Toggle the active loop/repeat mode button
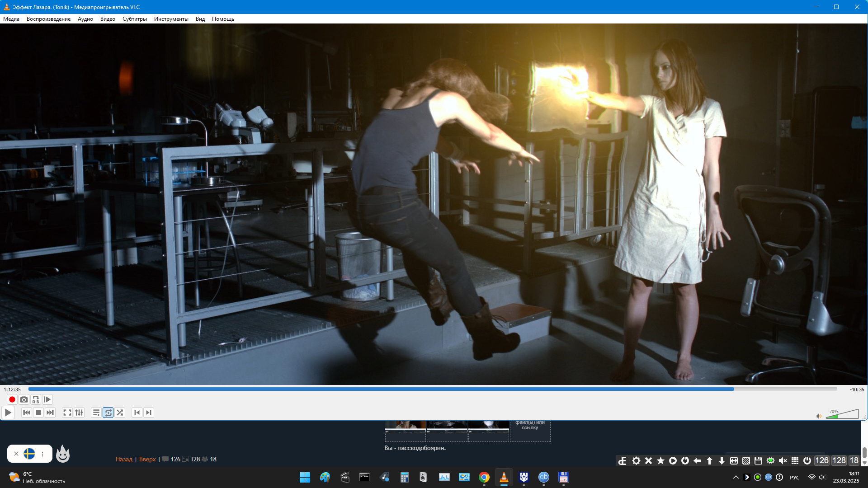The image size is (868, 488). pos(108,413)
